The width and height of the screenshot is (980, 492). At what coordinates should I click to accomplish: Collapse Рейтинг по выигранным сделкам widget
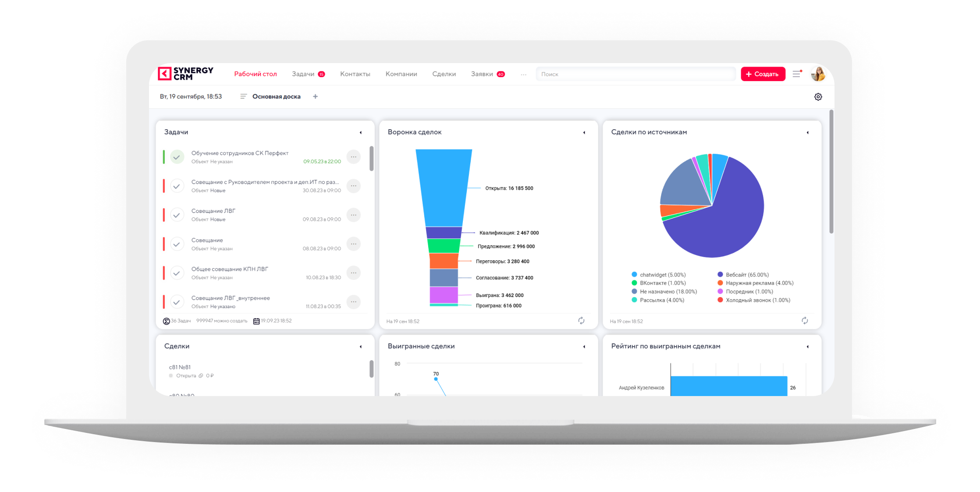coord(808,347)
